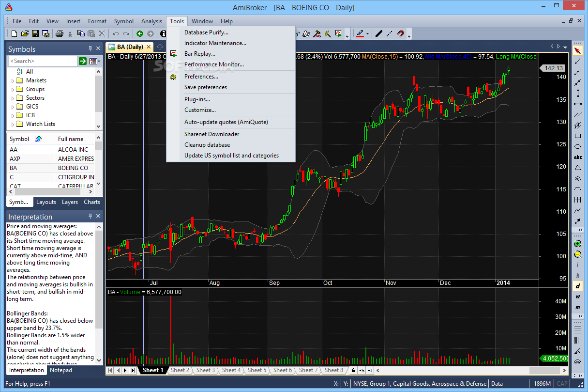Click the Cut scissors icon
The width and height of the screenshot is (588, 392).
click(x=70, y=33)
